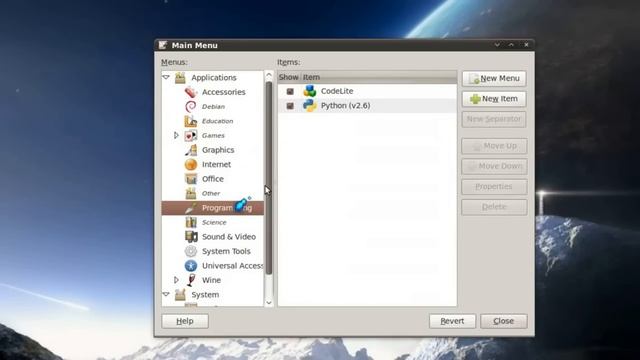Image resolution: width=640 pixels, height=360 pixels.
Task: Click the Menus list scrollbar thumb
Action: coord(269,178)
